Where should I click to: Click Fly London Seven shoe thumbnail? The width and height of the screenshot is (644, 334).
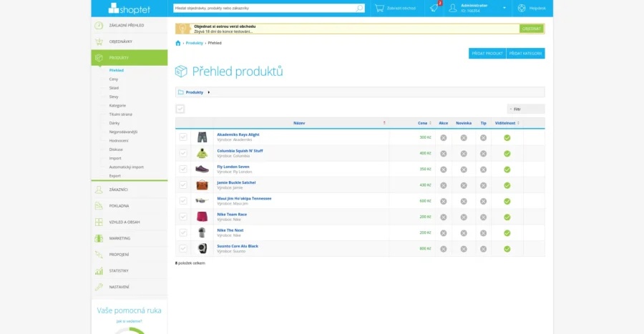point(202,169)
